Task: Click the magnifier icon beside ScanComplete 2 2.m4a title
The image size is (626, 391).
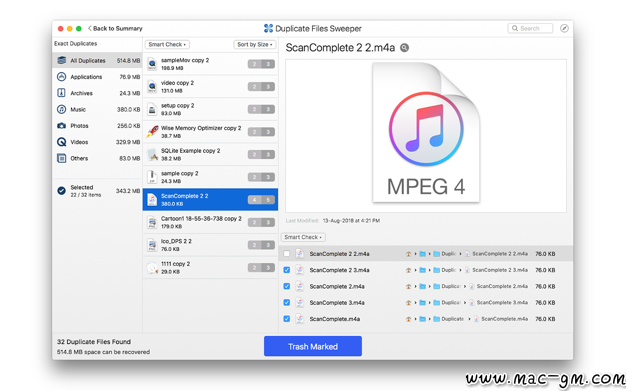Action: [x=404, y=48]
